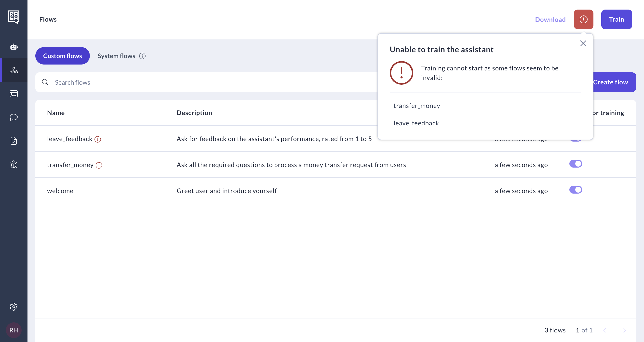Click welcome row 'a few seconds ago'
Viewport: 644px width, 342px height.
(521, 191)
